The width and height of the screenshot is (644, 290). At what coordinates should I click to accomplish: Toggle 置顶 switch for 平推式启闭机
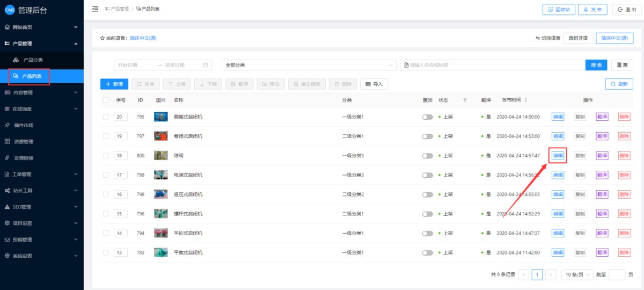click(x=427, y=252)
